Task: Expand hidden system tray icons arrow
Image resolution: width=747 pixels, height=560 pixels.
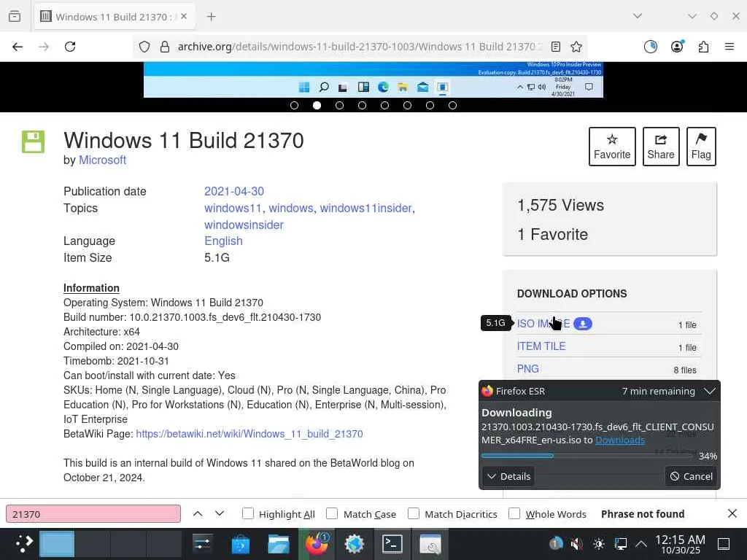Action: tap(641, 544)
